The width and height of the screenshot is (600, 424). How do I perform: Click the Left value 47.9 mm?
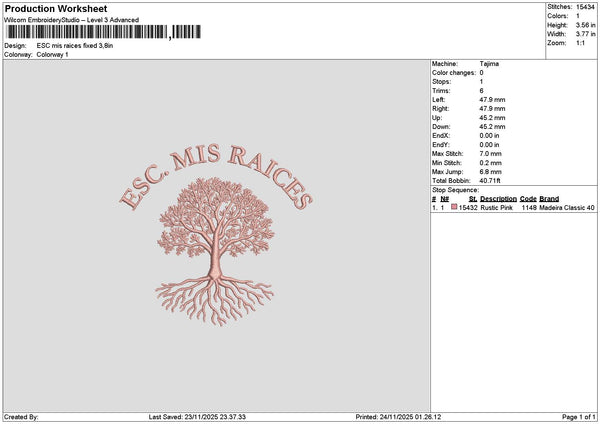pyautogui.click(x=492, y=99)
